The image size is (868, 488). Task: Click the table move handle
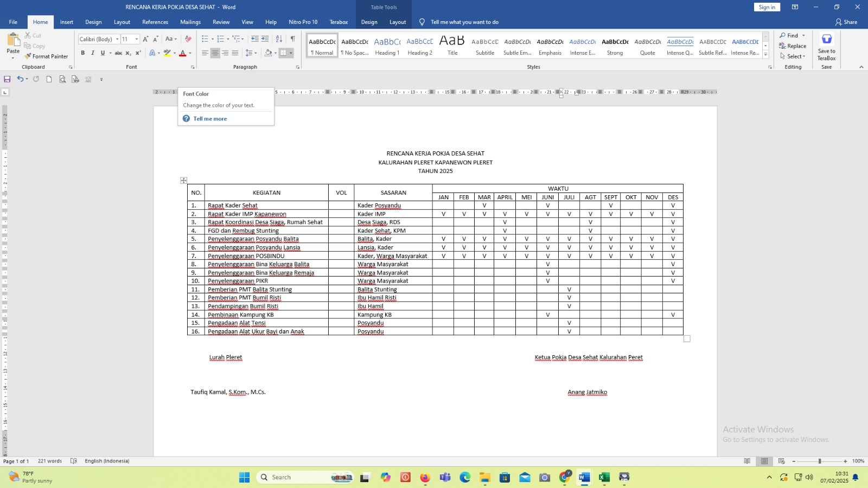(183, 181)
